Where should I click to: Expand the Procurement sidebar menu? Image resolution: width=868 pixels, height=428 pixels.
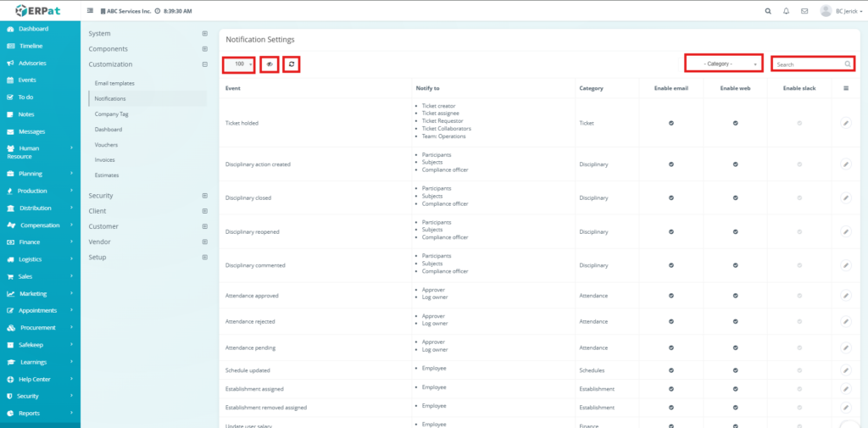tap(40, 328)
